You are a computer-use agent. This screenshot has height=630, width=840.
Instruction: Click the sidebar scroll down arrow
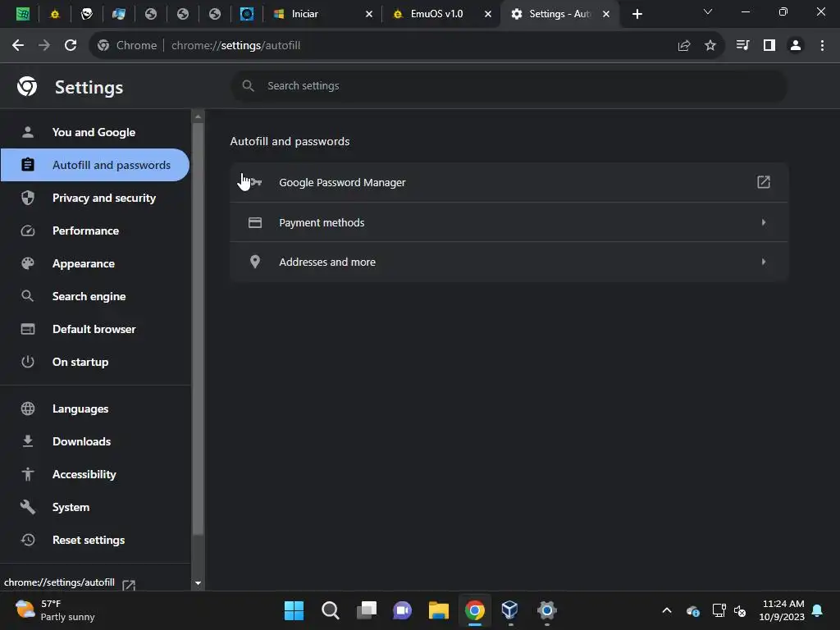tap(199, 583)
